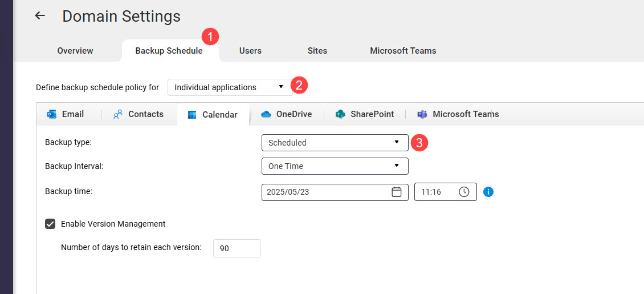Click the Microsoft Teams app icon

[x=422, y=114]
